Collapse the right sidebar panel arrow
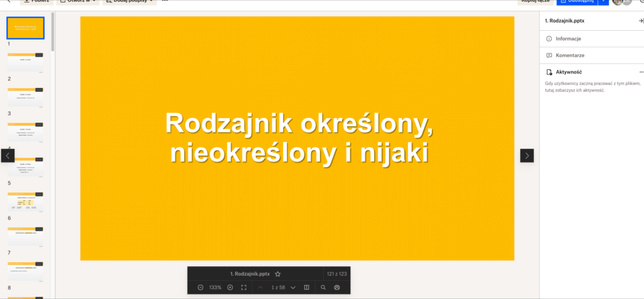Screen dimensions: 644x299 (640, 21)
